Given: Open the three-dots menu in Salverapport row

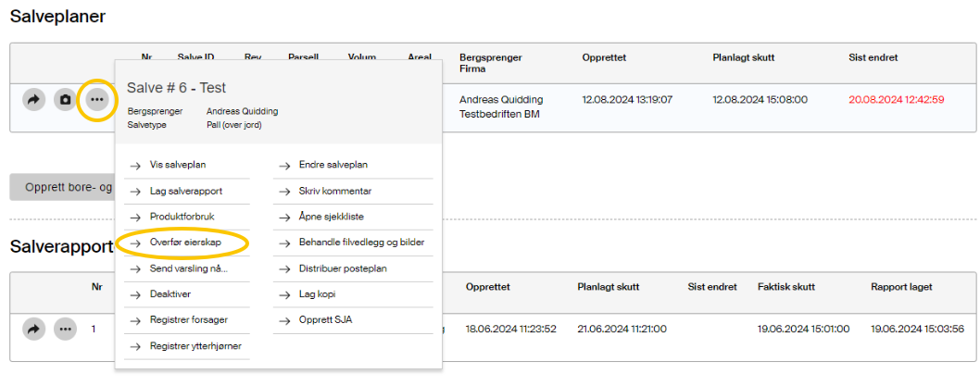Looking at the screenshot, I should click(x=65, y=329).
